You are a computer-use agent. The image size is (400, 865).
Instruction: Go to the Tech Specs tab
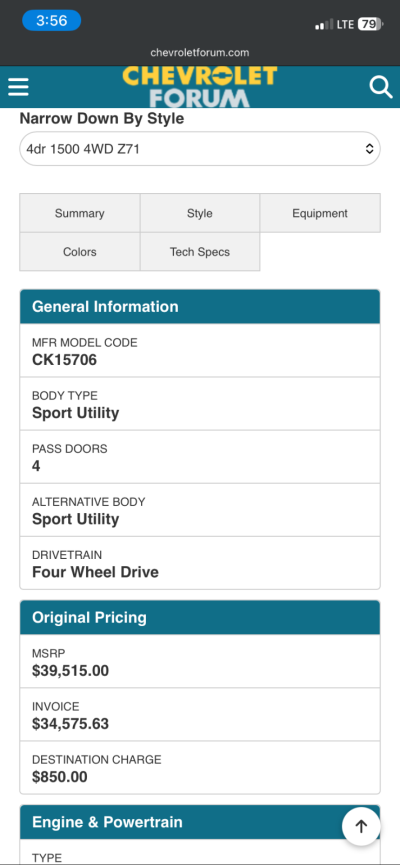200,252
